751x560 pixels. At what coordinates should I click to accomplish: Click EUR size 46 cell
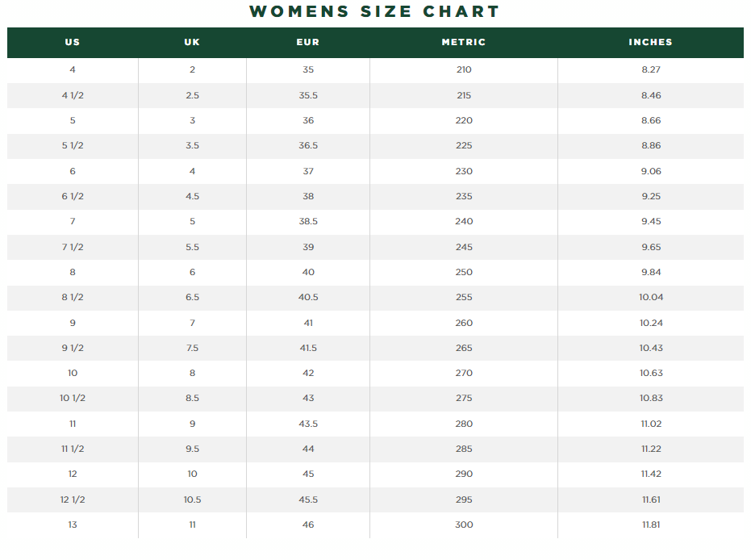pyautogui.click(x=308, y=524)
